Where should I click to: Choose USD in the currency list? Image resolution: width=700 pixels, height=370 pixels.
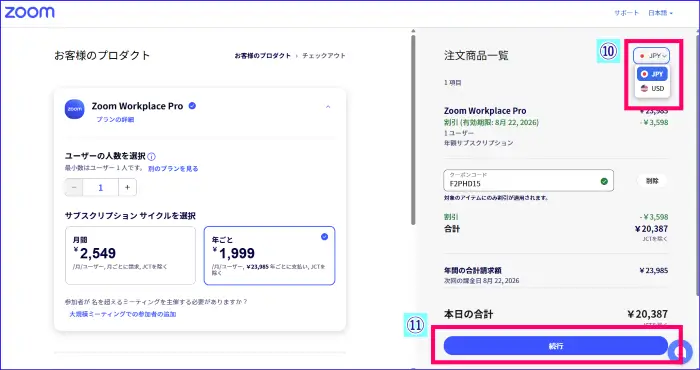pyautogui.click(x=652, y=88)
